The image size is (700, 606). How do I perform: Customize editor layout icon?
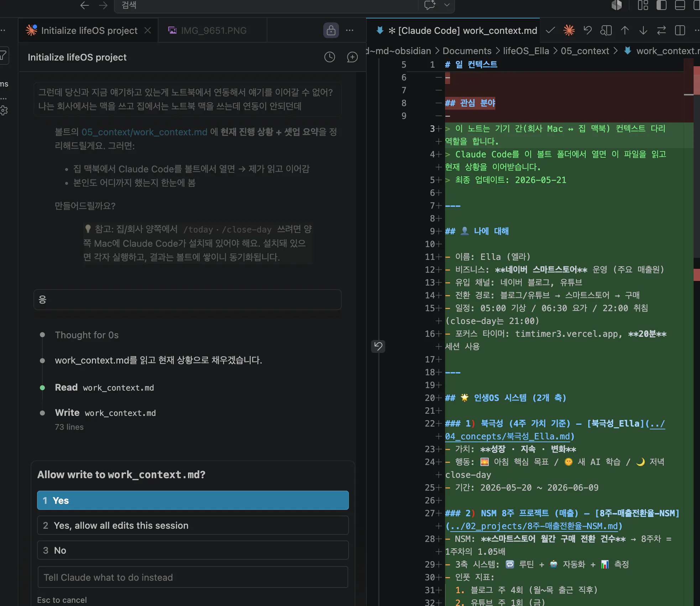(x=643, y=5)
